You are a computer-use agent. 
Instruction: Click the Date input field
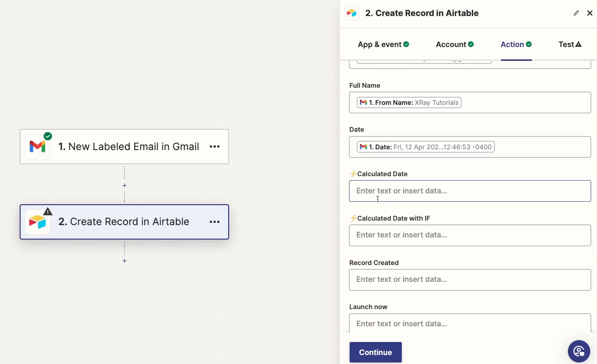[x=470, y=147]
